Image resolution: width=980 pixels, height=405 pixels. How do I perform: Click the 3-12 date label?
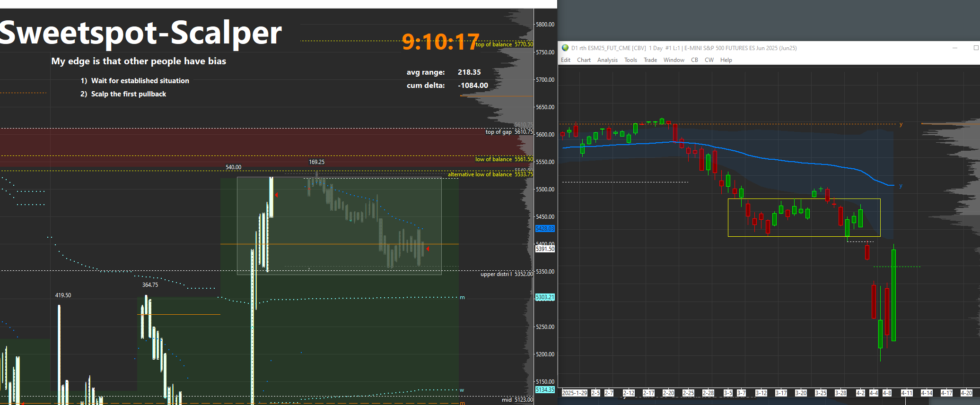761,393
